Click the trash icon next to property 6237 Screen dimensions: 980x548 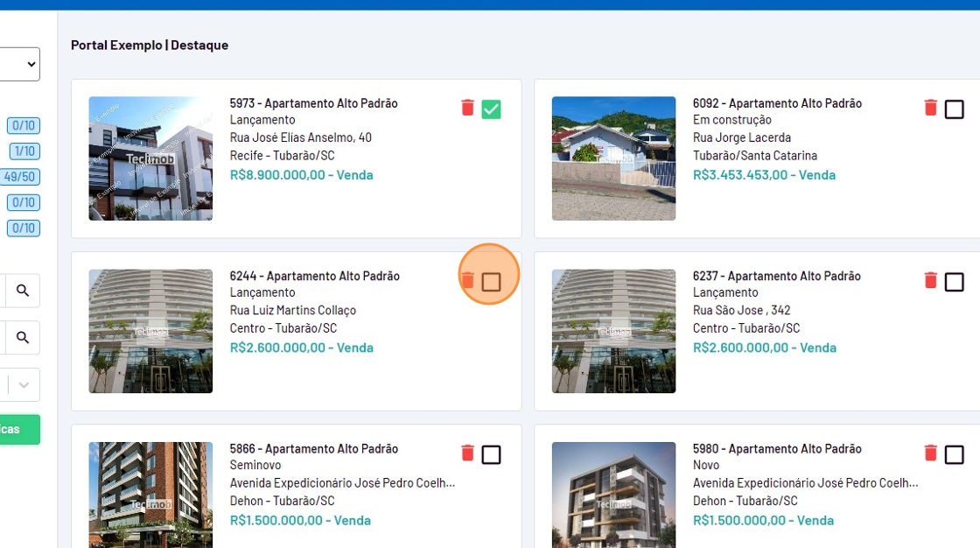(930, 280)
